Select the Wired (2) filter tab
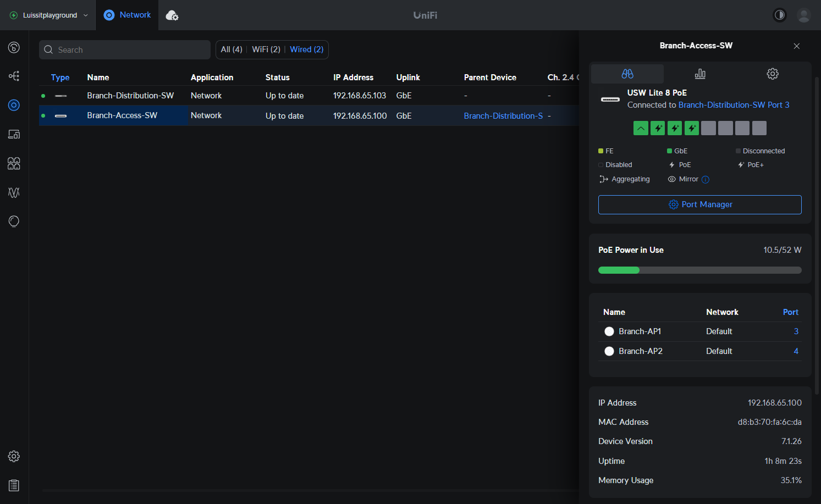Image resolution: width=821 pixels, height=504 pixels. point(307,49)
